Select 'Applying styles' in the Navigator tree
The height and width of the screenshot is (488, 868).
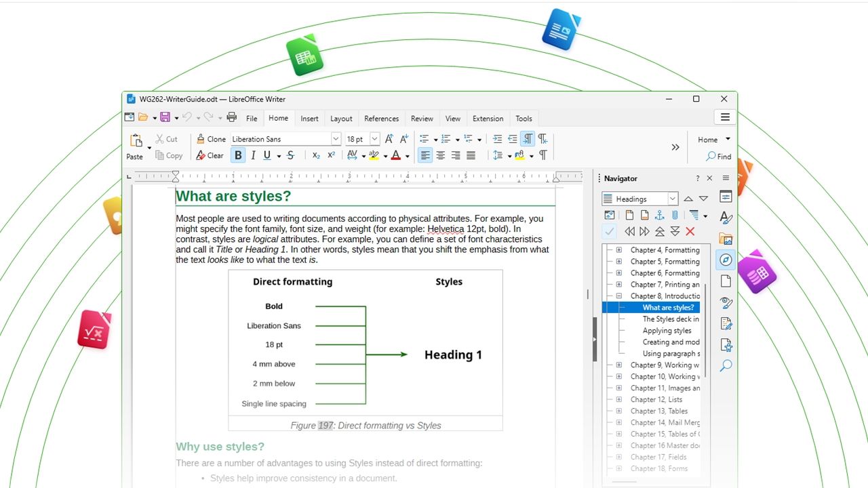(x=667, y=331)
